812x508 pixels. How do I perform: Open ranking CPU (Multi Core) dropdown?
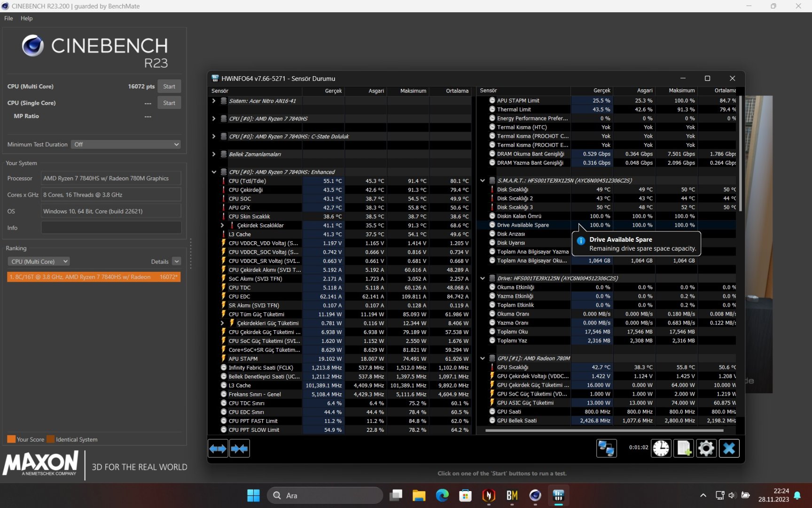pos(39,262)
